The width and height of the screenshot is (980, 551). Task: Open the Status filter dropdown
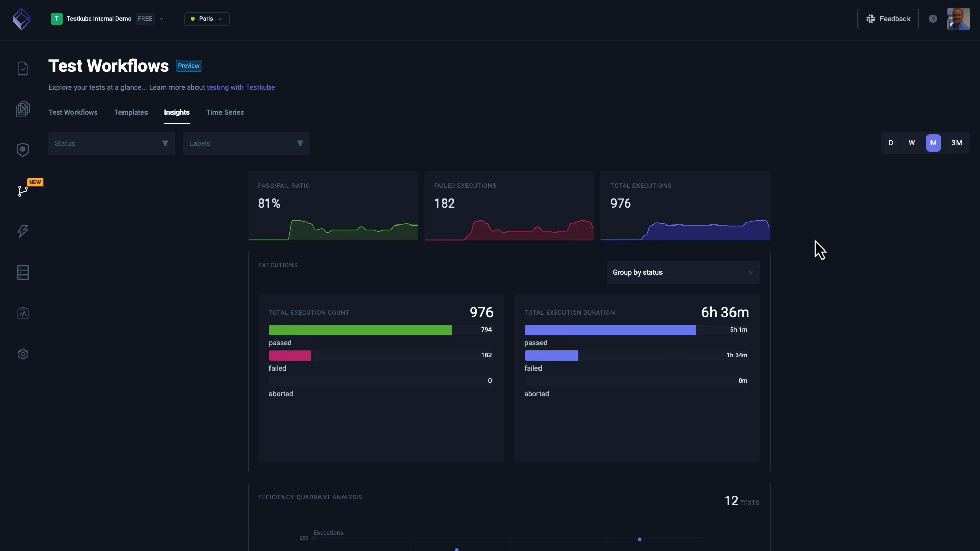point(111,143)
